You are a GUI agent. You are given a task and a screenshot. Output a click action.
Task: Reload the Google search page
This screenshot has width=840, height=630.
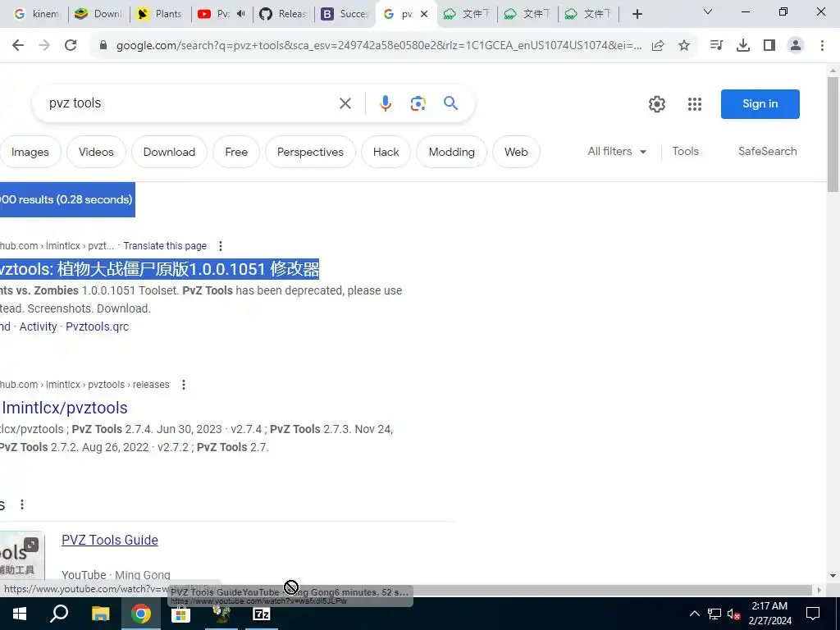click(x=71, y=46)
